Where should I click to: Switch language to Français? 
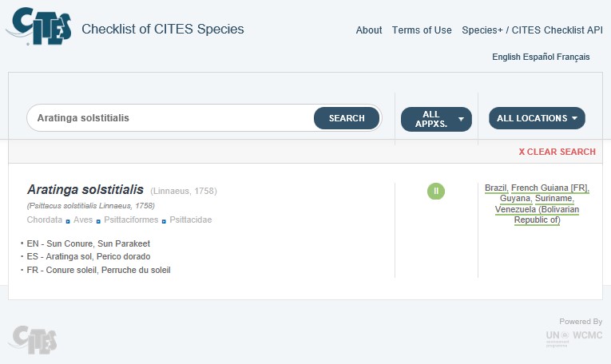coord(575,57)
